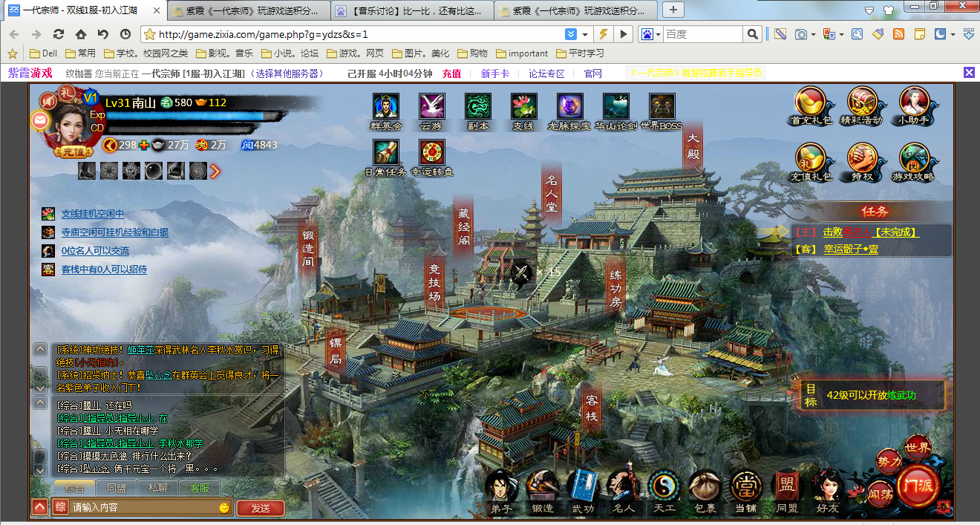
Task: Open the 副本 dungeon icon
Action: tap(477, 111)
